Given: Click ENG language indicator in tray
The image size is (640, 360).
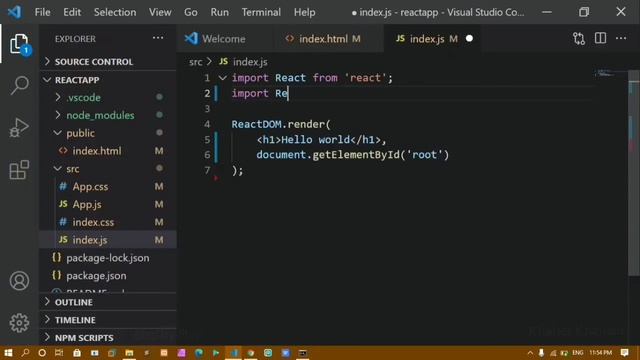Looking at the screenshot, I should (x=578, y=353).
